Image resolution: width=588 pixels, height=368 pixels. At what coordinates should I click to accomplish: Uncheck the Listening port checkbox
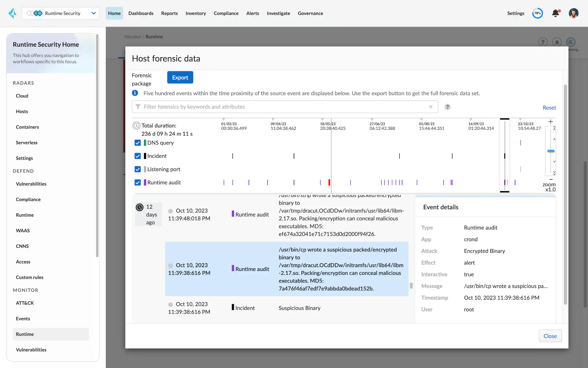pos(138,169)
